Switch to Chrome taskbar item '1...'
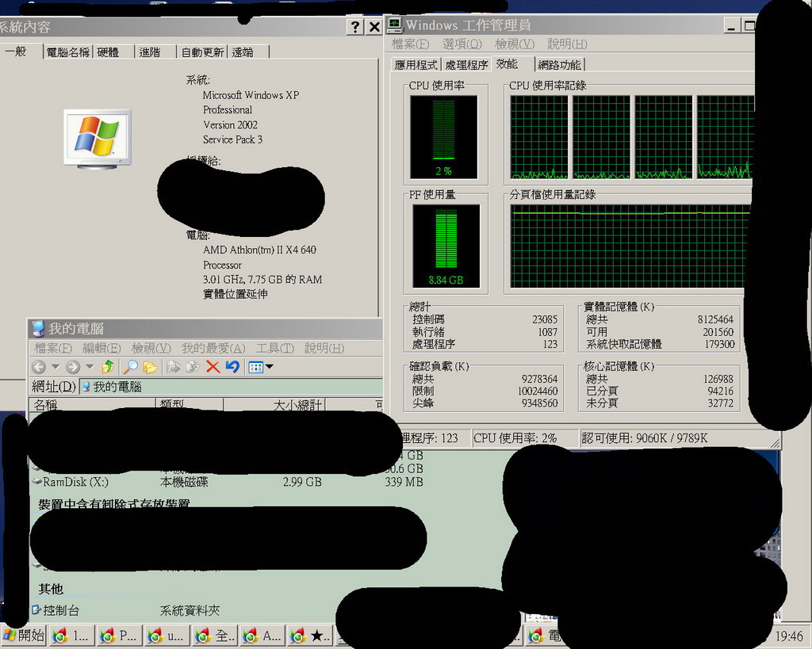Image resolution: width=812 pixels, height=649 pixels. [71, 636]
